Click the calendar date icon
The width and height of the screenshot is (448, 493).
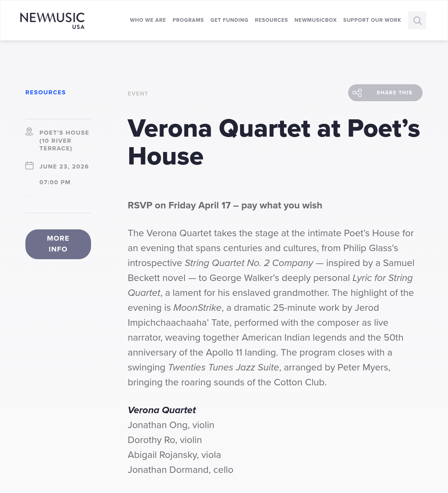click(x=29, y=165)
